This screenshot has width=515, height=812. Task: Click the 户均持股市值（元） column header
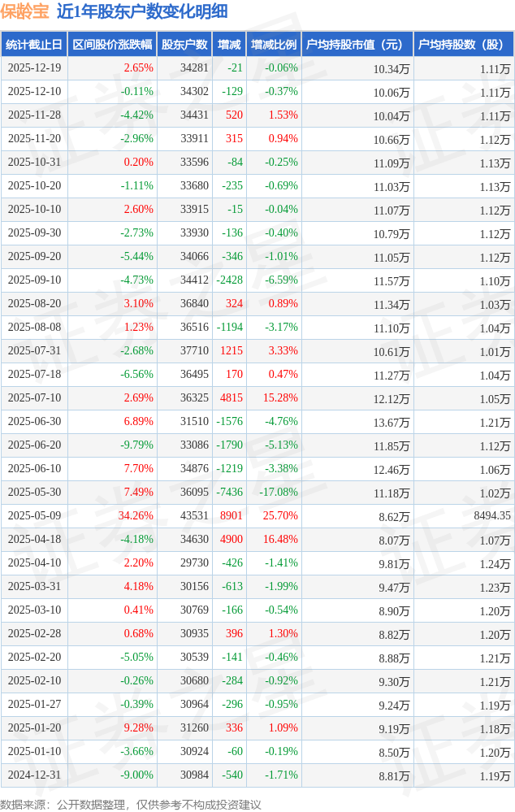(x=357, y=45)
